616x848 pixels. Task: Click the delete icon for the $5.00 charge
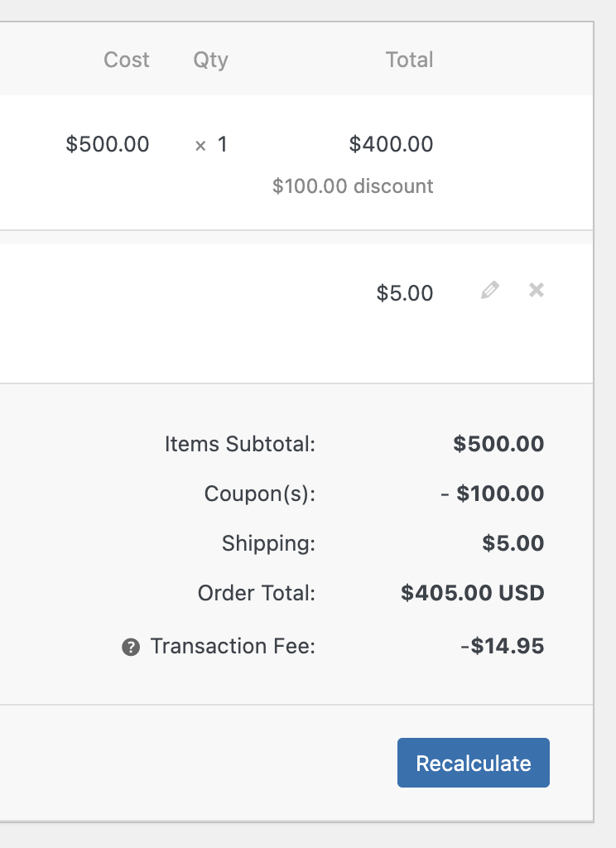tap(535, 290)
